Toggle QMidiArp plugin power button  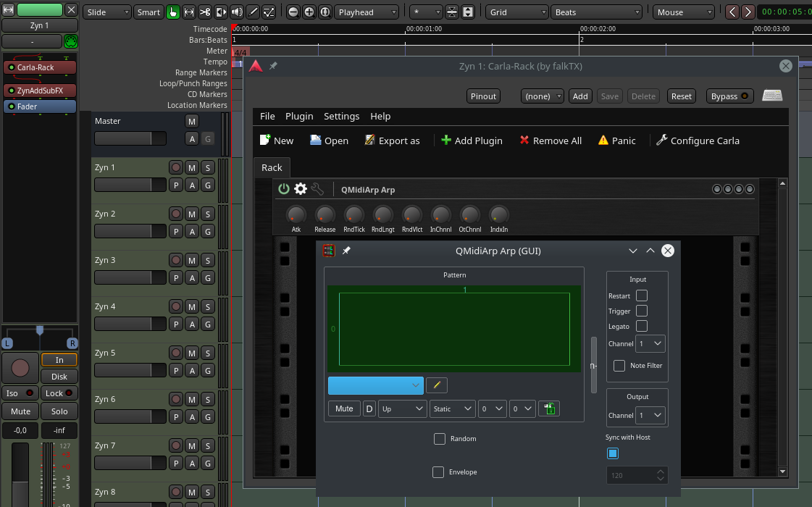pyautogui.click(x=284, y=189)
